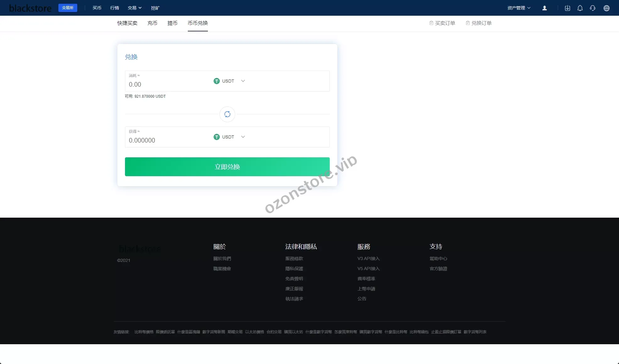Expand the 获得 currency dropdown arrow
619x364 pixels.
click(x=243, y=137)
